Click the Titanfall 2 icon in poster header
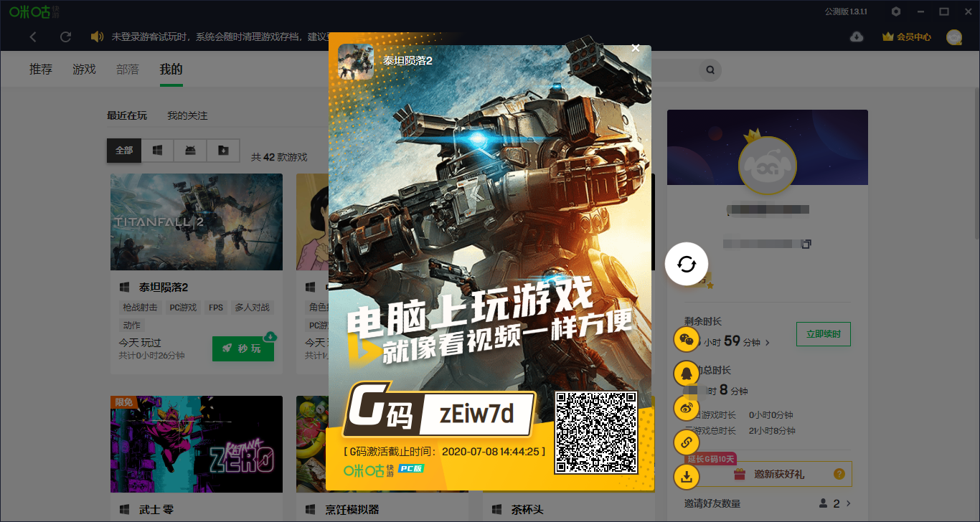 pos(356,62)
